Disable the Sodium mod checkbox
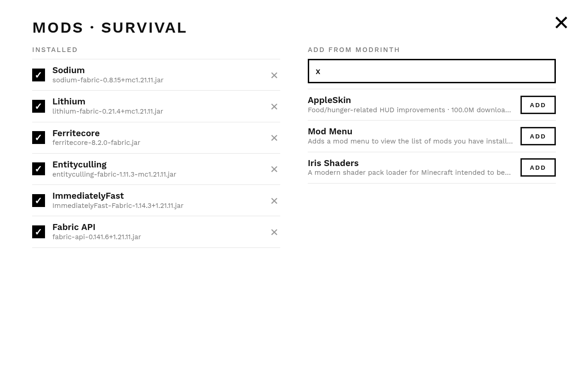The width and height of the screenshot is (588, 368). (x=39, y=75)
